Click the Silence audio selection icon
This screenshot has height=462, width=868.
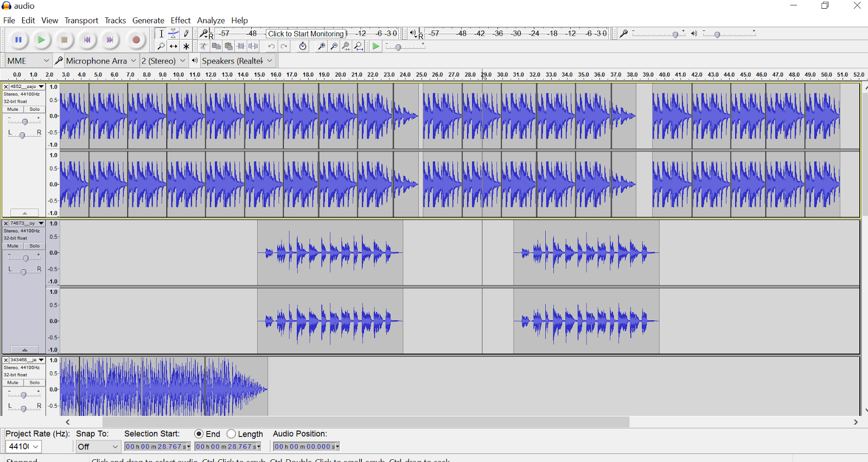coord(253,47)
